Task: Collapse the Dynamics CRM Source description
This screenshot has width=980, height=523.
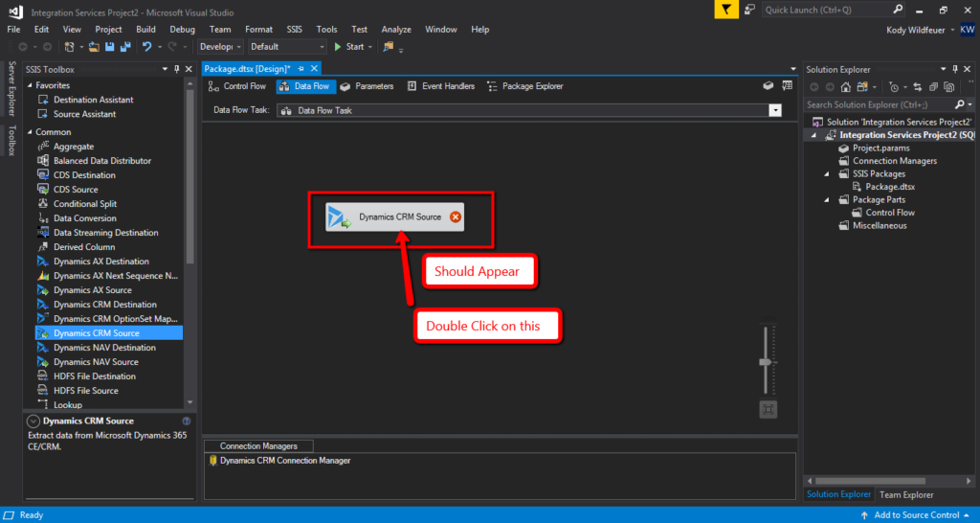Action: tap(33, 421)
